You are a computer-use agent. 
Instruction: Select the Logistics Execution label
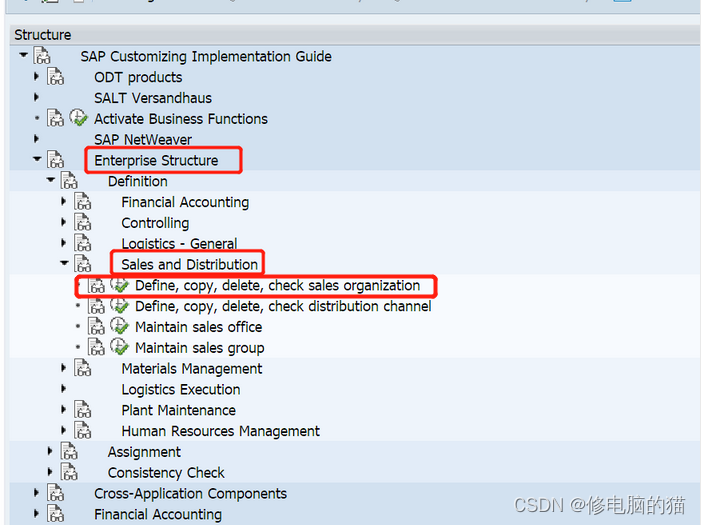[x=181, y=390]
